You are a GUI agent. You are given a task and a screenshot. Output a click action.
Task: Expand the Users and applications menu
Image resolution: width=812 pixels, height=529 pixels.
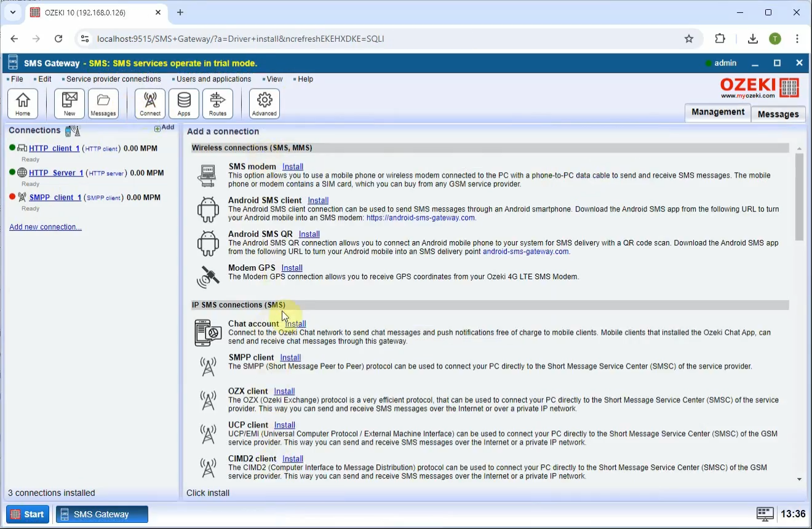(213, 79)
